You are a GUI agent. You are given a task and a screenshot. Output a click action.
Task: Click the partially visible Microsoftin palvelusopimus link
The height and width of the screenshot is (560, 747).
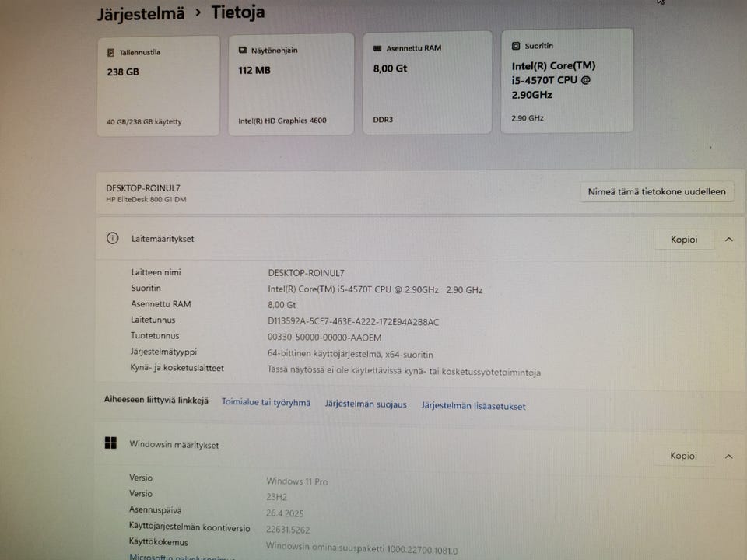point(182,557)
